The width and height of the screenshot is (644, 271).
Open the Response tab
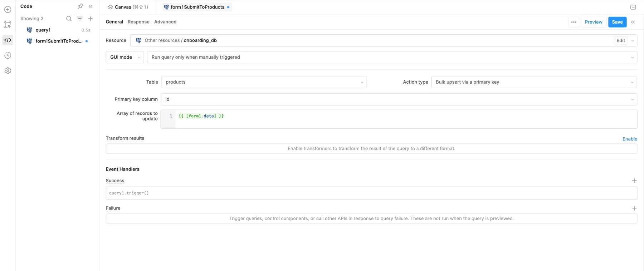pyautogui.click(x=138, y=22)
